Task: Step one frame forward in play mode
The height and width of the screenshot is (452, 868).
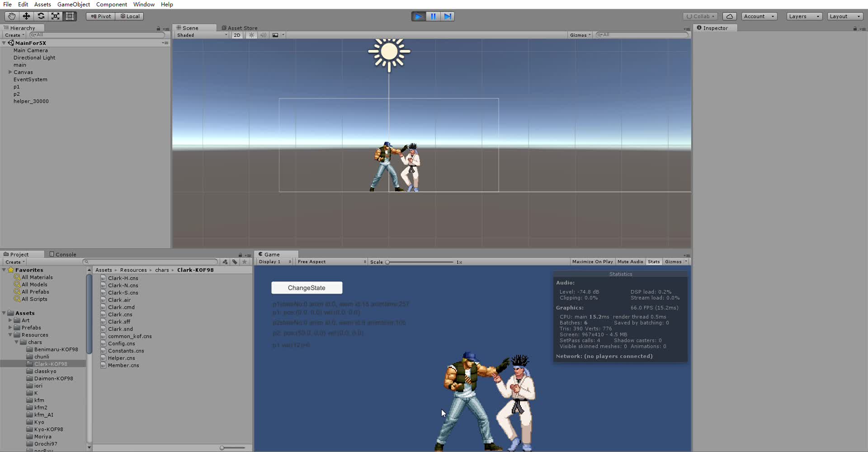Action: click(448, 16)
